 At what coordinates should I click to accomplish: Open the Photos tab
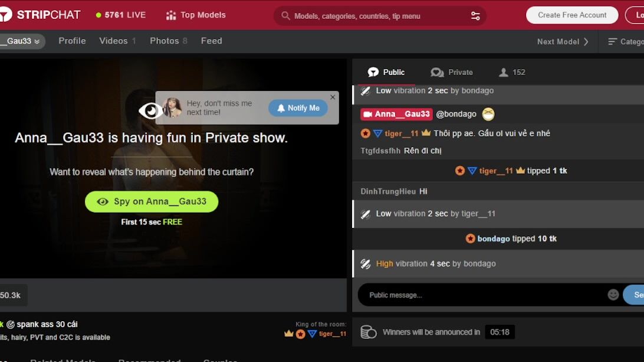(169, 41)
